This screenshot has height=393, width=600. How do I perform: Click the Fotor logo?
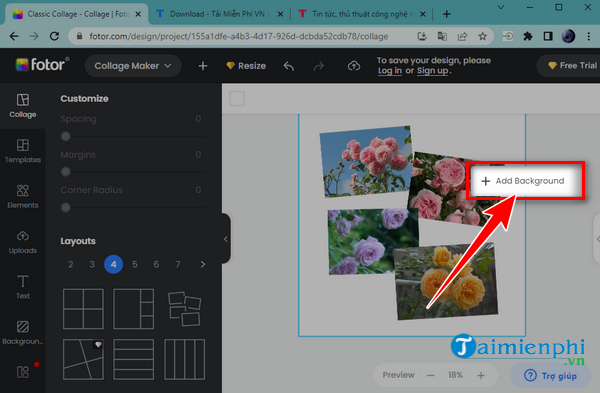coord(43,65)
